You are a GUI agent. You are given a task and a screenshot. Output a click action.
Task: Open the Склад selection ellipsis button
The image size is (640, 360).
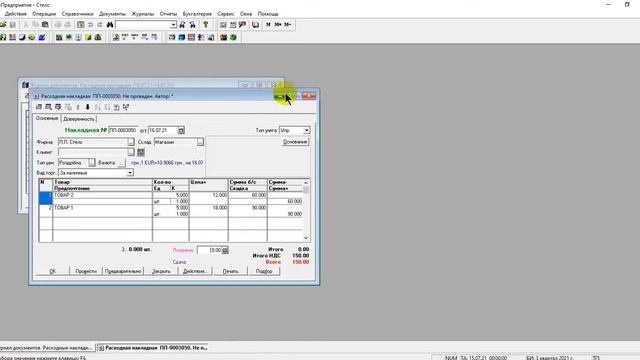click(x=200, y=142)
